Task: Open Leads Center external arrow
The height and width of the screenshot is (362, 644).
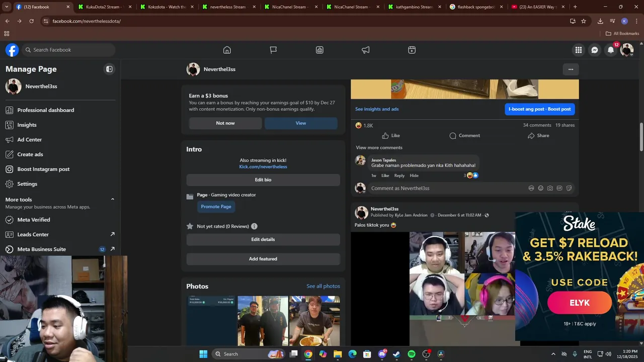Action: click(x=112, y=234)
